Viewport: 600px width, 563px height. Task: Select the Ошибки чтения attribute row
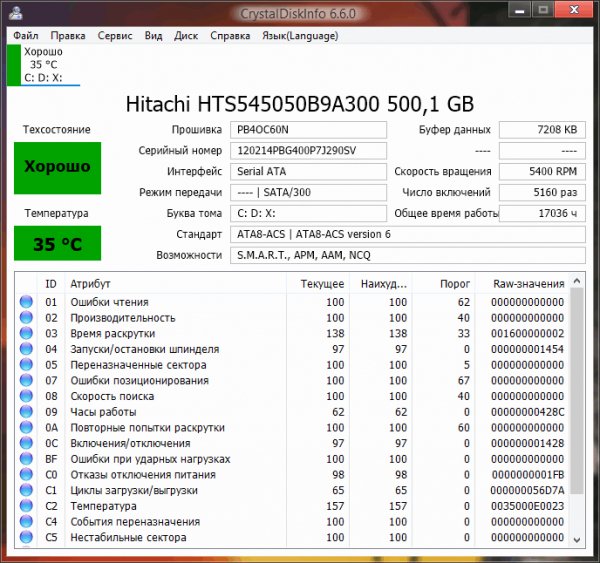pyautogui.click(x=292, y=302)
